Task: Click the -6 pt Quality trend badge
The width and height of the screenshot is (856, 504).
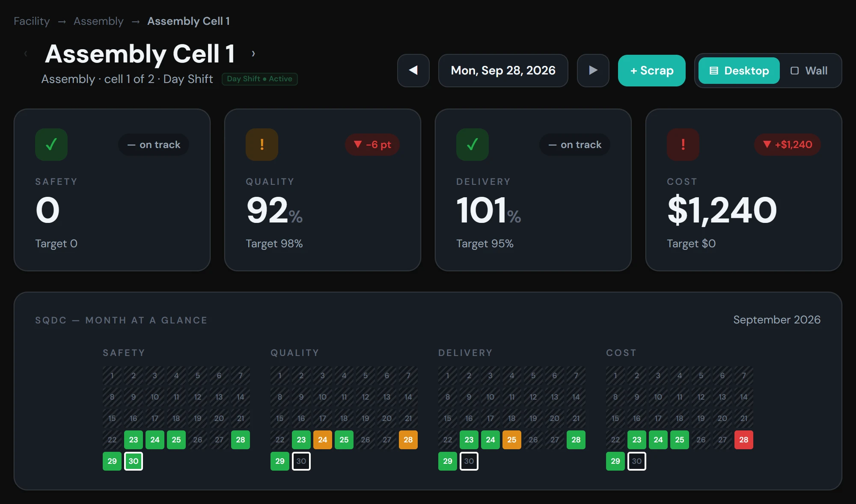Action: click(x=372, y=145)
